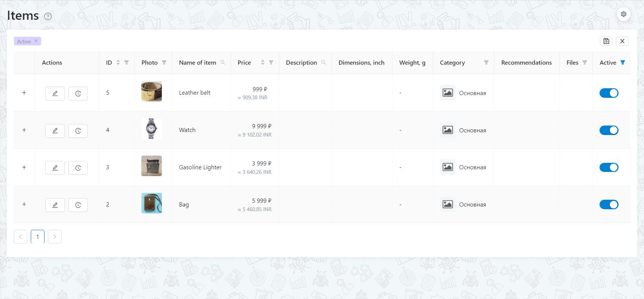644x299 pixels.
Task: Open history clock icon for Watch row
Action: (x=78, y=130)
